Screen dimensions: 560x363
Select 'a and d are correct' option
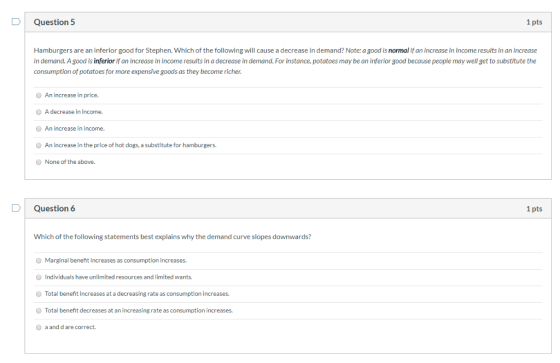[39, 327]
